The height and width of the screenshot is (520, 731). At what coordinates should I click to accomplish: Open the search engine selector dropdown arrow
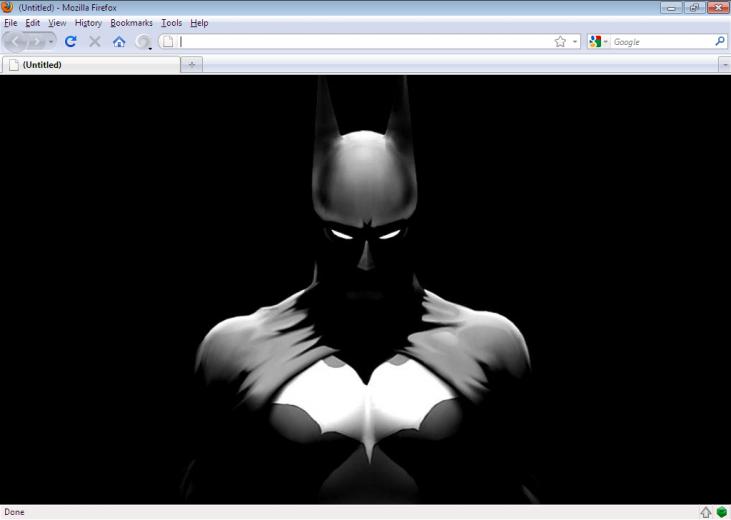point(606,42)
